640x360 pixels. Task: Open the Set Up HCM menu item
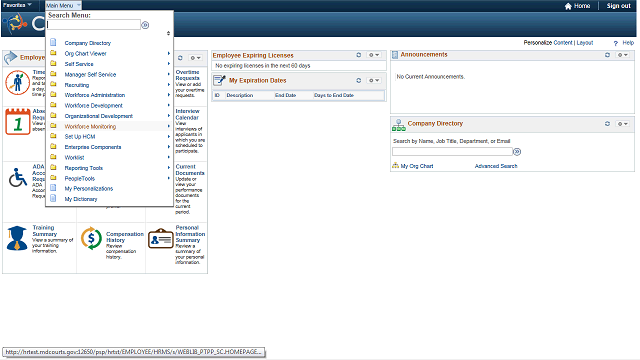click(80, 137)
